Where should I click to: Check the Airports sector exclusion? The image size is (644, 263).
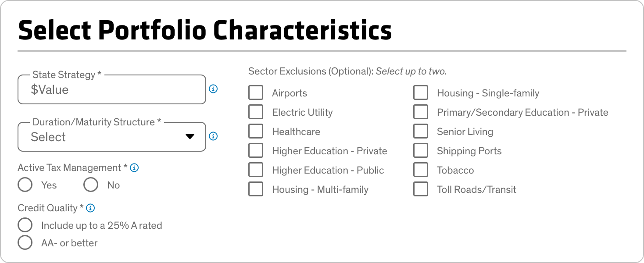(256, 93)
